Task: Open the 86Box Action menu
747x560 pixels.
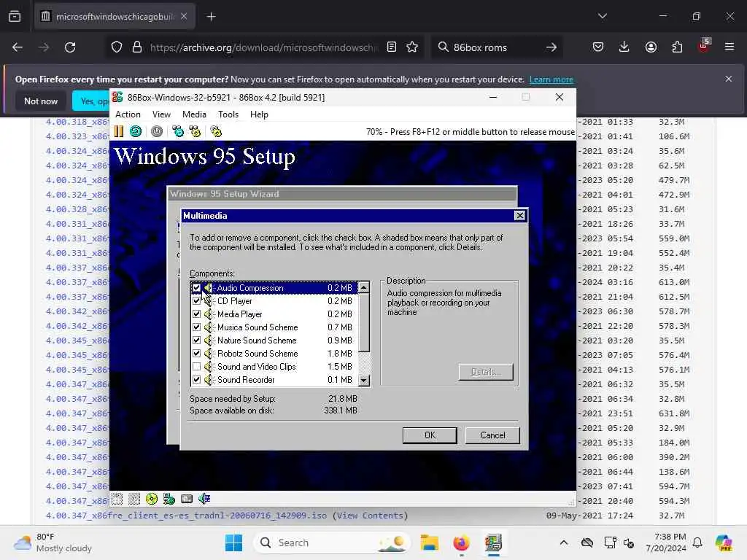Action: coord(128,114)
